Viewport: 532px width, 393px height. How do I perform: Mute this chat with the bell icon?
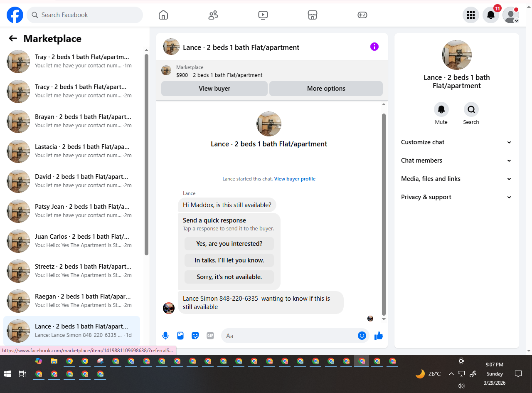(x=441, y=109)
